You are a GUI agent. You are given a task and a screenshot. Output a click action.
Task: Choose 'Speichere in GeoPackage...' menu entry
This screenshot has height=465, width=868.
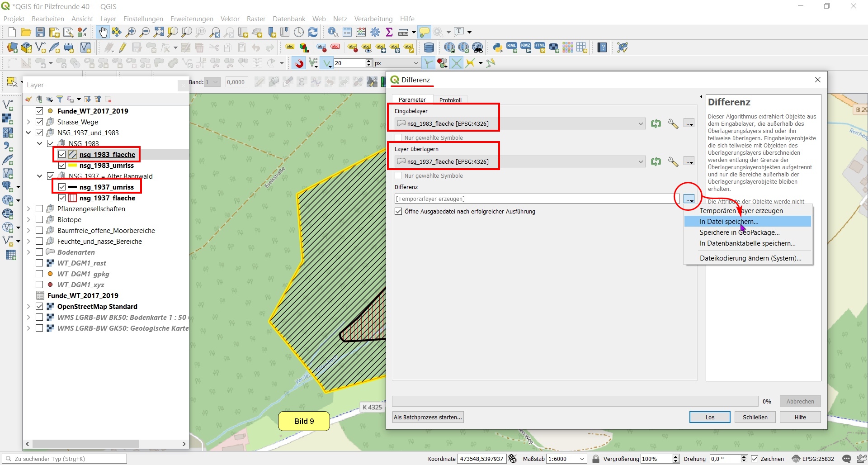739,232
